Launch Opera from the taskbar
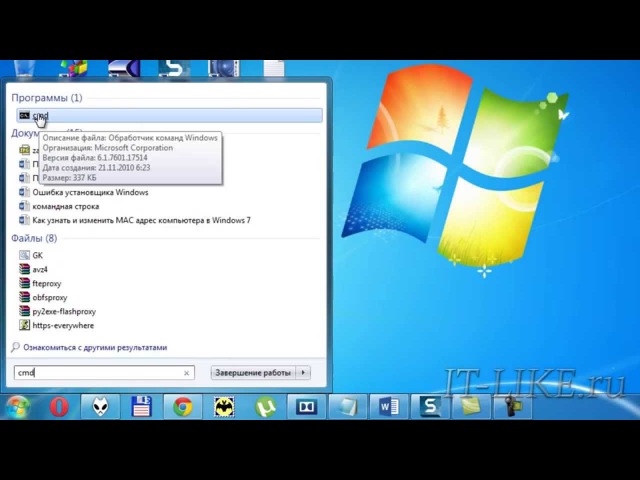This screenshot has height=480, width=640. pos(59,407)
